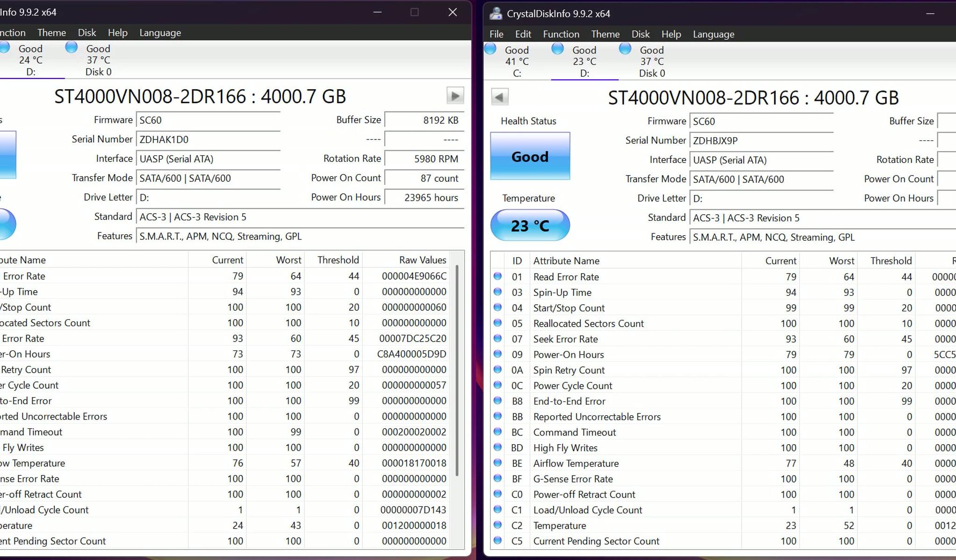Open Language menu in left window
956x560 pixels.
(160, 33)
